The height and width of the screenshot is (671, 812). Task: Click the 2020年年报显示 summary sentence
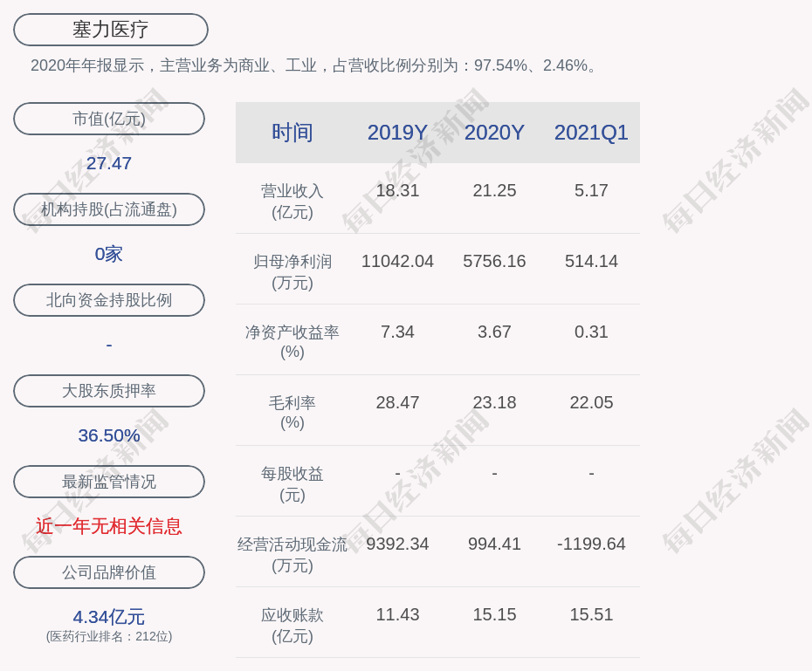click(315, 65)
